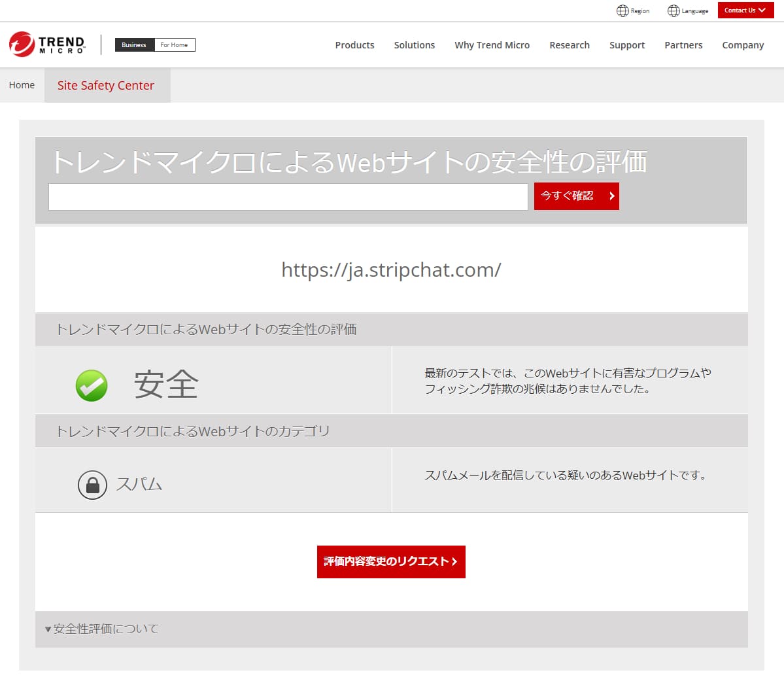Click the lock icon beside スパム
784x681 pixels.
tap(92, 484)
